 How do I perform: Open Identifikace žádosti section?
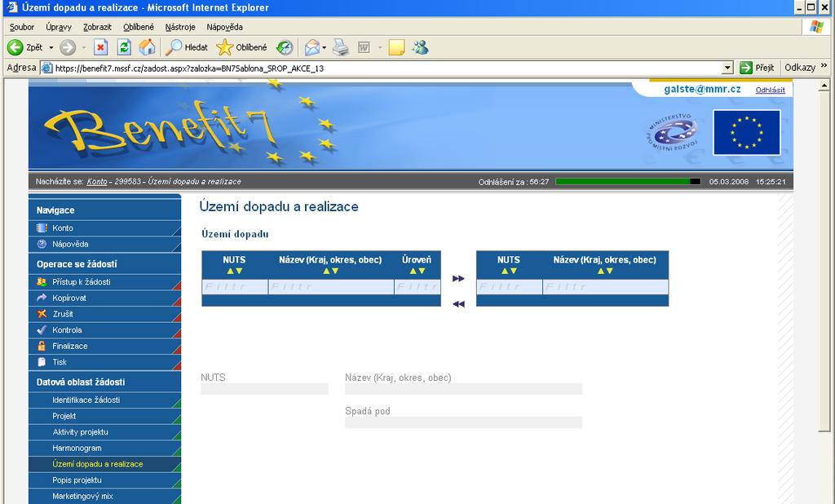point(105,400)
